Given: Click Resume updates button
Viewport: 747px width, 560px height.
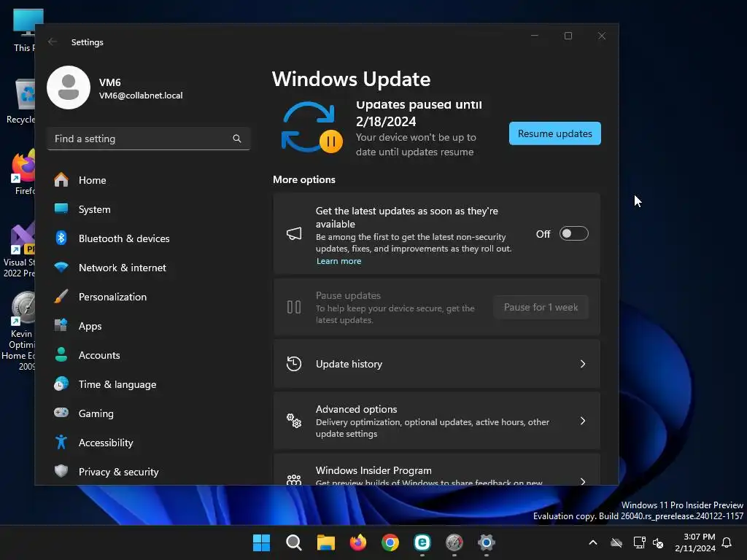Looking at the screenshot, I should tap(555, 133).
